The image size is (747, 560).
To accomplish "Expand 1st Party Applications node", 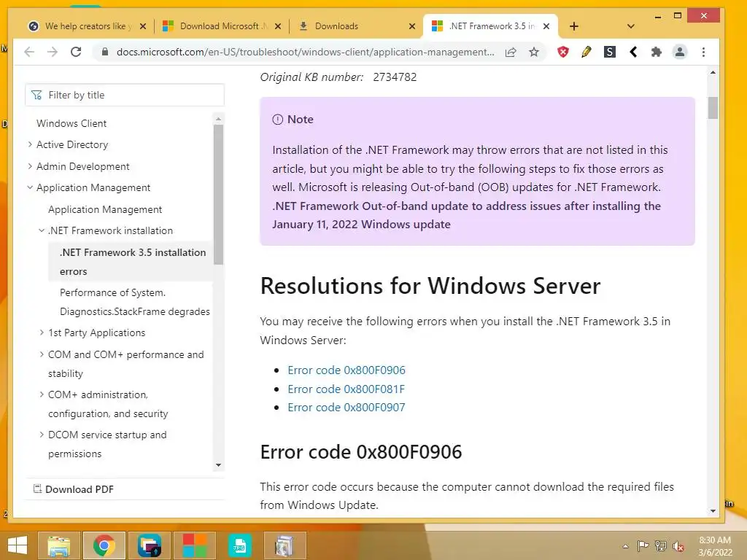I will [x=42, y=332].
